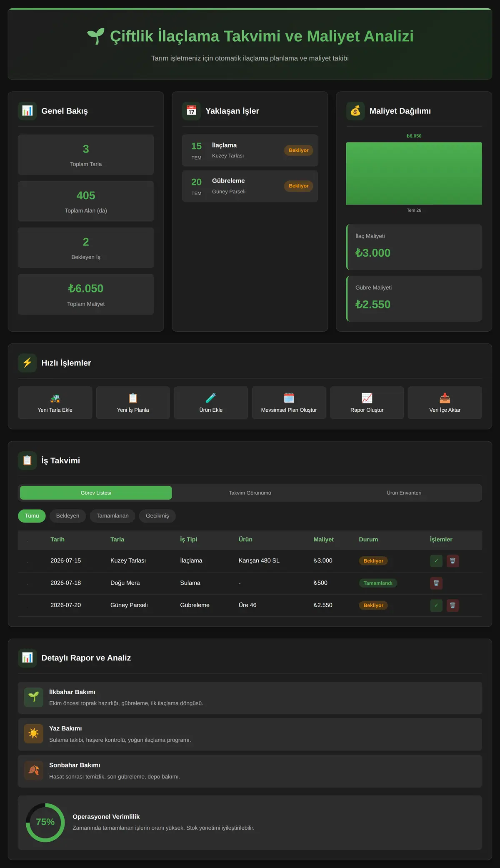Click the green Tem 26 cost bar

414,173
